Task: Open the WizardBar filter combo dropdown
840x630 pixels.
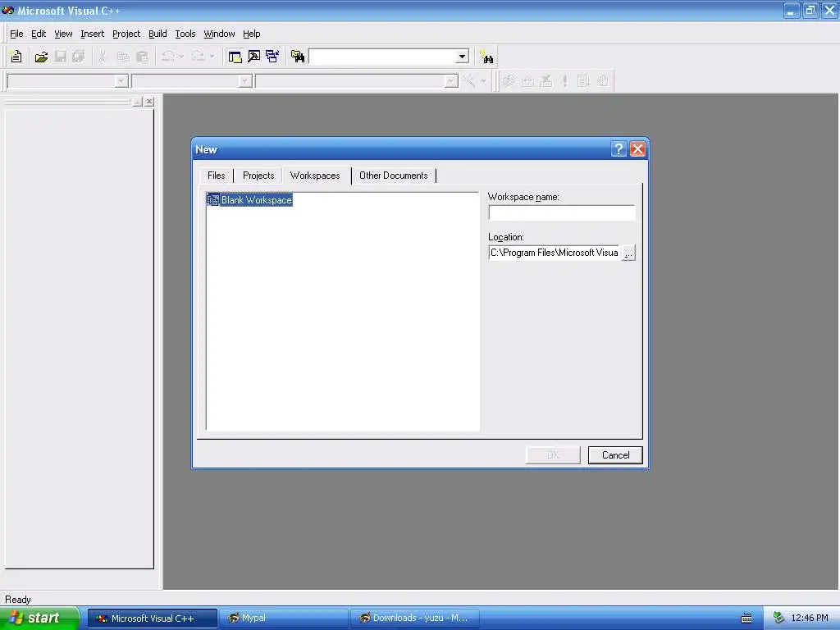Action: click(245, 81)
